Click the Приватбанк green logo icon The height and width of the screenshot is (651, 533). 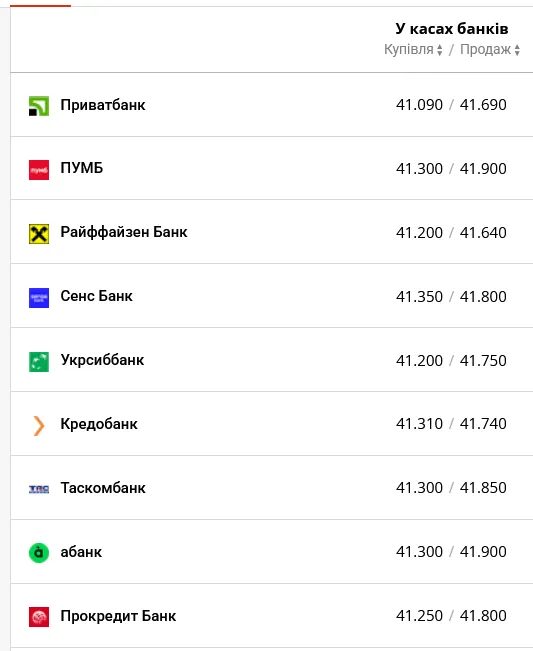tap(39, 105)
